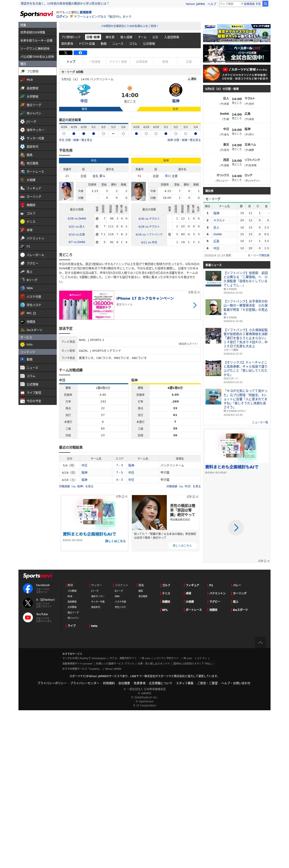Click the footer X (旧Twitter) logo
Viewport: 289px width, 868px height.
click(28, 603)
